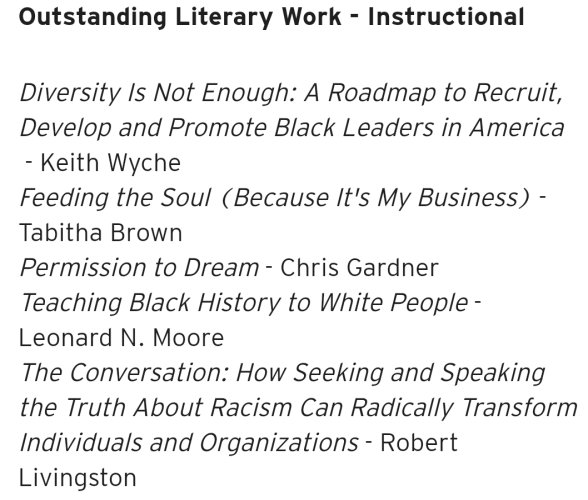Viewport: 588px width, 500px height.
Task: Click author name Tabitha Brown
Action: tap(101, 233)
